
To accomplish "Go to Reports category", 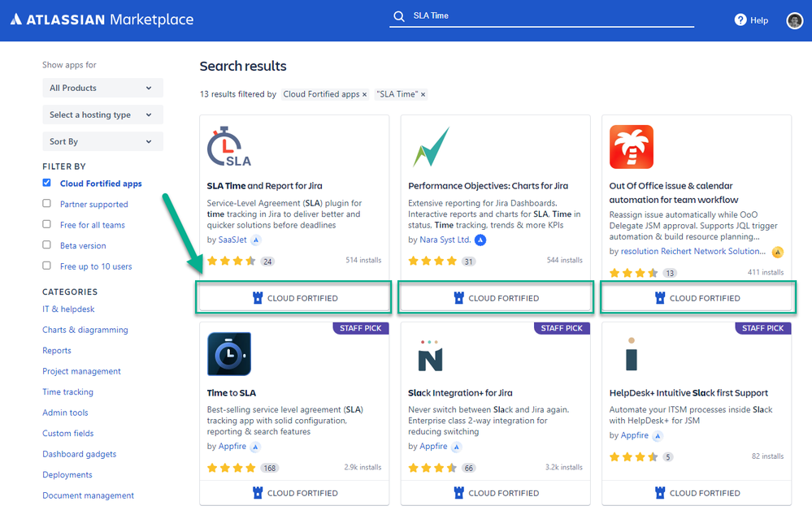I will pos(57,350).
